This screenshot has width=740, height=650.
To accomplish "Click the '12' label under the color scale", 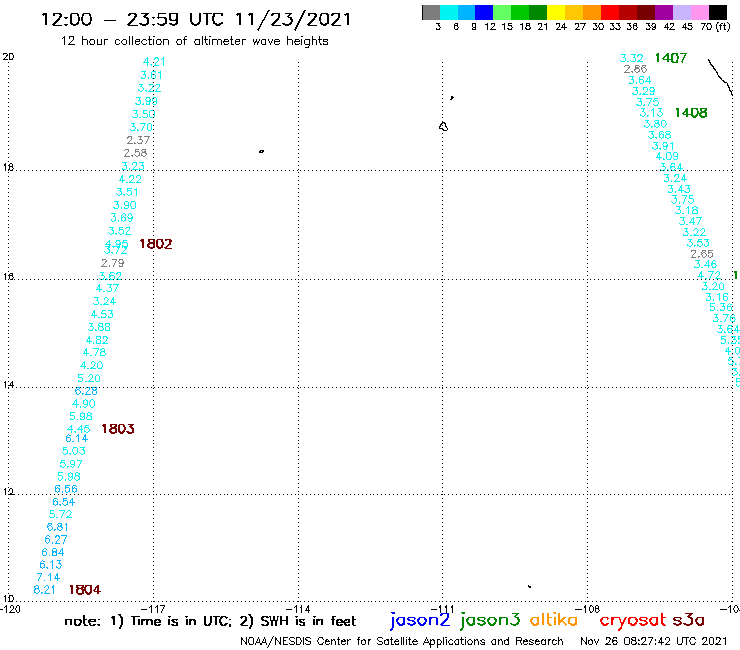I will [x=490, y=26].
